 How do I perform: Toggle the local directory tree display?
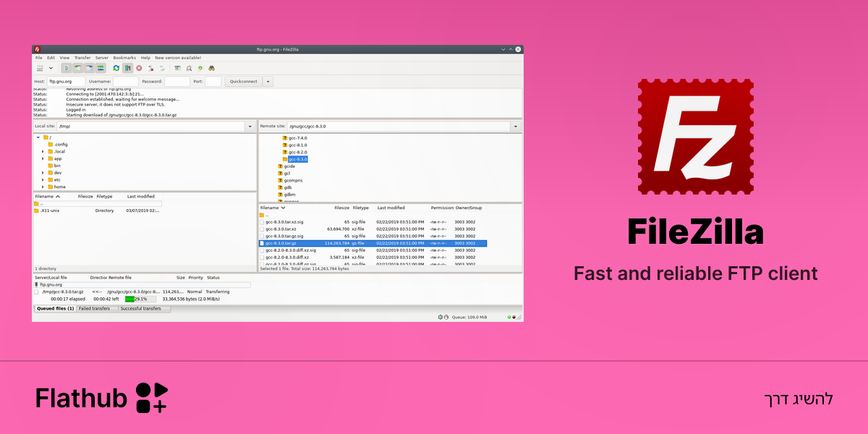(77, 68)
